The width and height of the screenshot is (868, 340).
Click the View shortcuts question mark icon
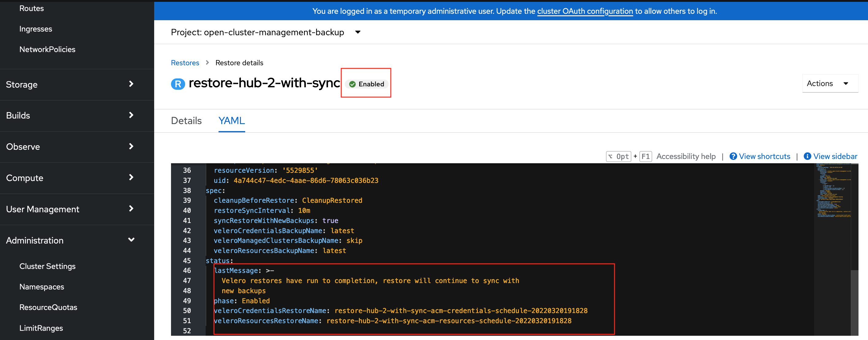pos(733,156)
